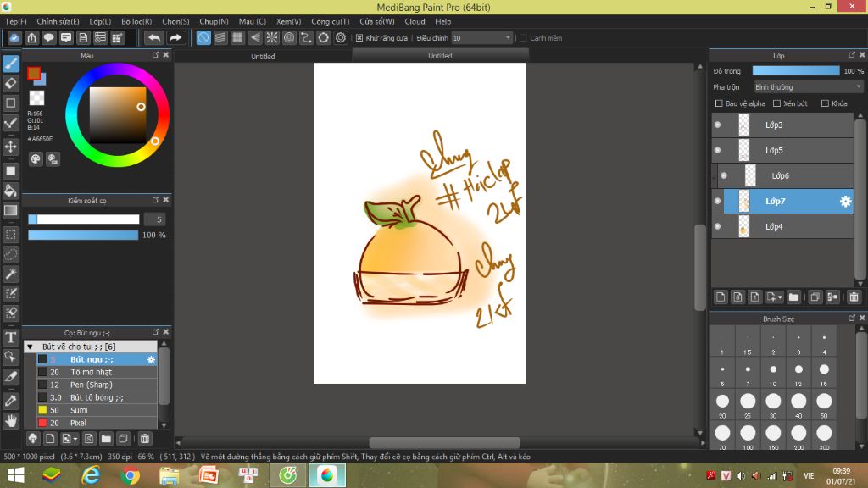Viewport: 868px width, 488px height.
Task: Select the Bucket fill tool
Action: tap(11, 191)
